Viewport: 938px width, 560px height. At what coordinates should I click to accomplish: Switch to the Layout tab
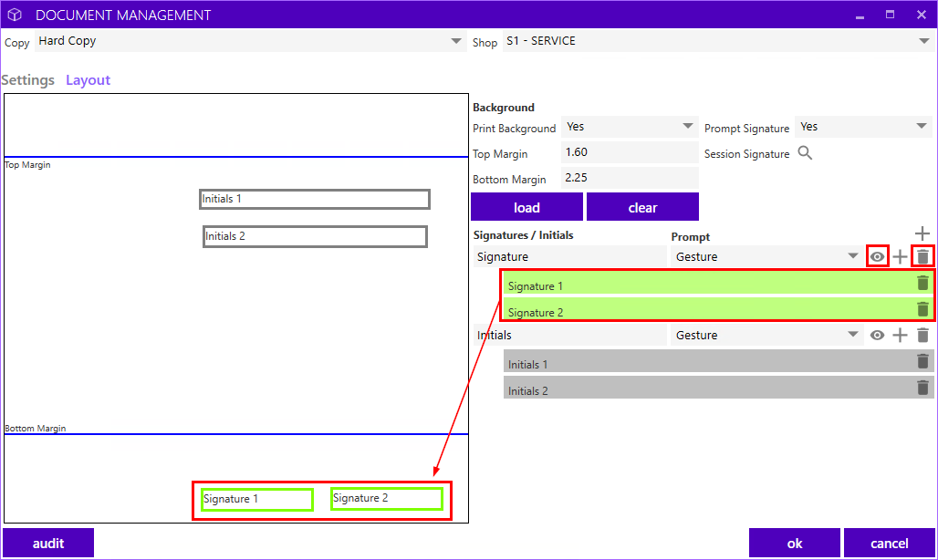(x=88, y=80)
